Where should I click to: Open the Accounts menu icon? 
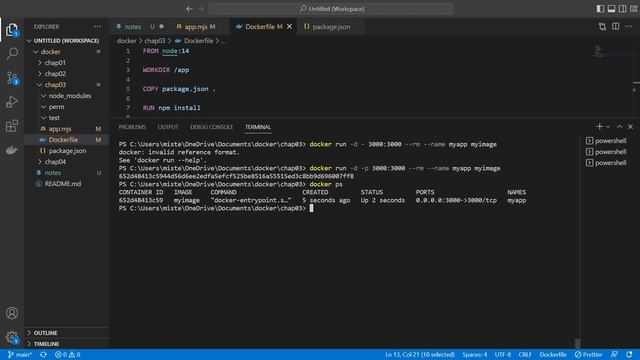tap(12, 313)
